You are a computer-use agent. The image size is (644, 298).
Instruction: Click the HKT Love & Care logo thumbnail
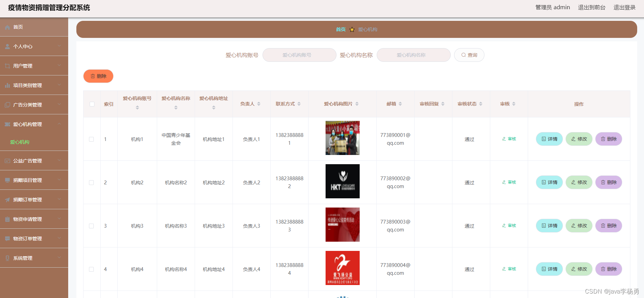pos(343,181)
